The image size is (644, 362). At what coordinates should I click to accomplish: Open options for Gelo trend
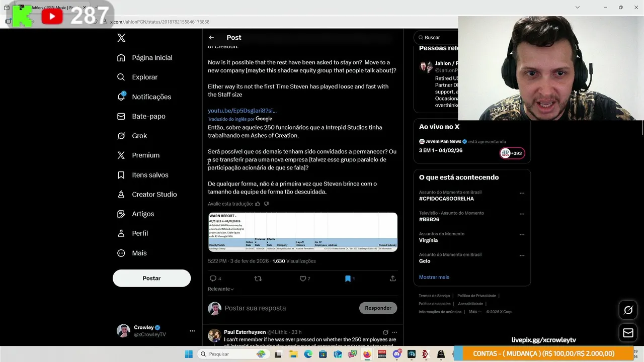(522, 255)
